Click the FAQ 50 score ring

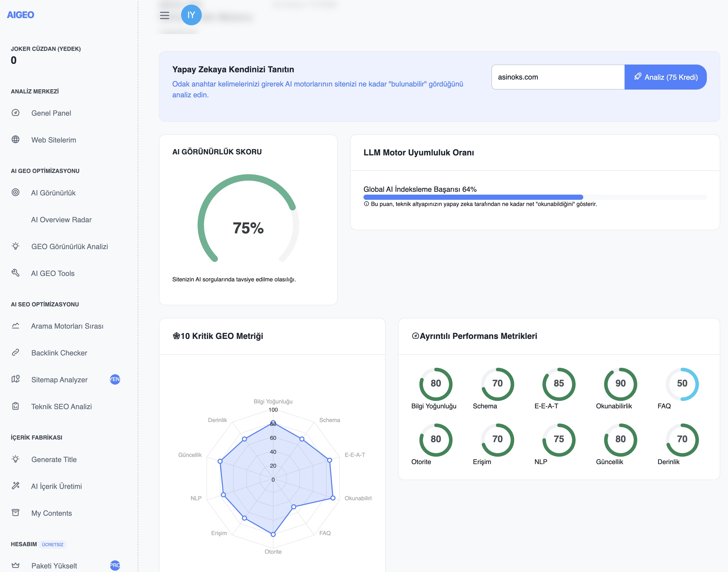point(682,384)
